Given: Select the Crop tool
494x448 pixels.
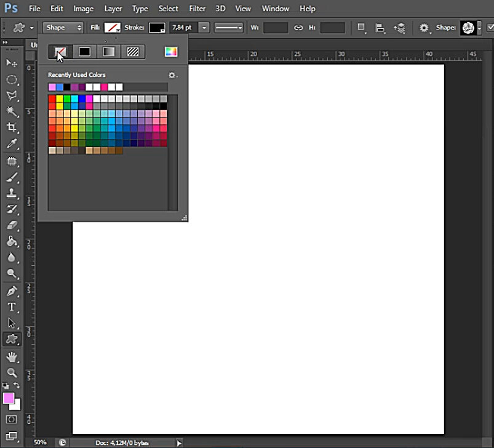Looking at the screenshot, I should coord(12,128).
